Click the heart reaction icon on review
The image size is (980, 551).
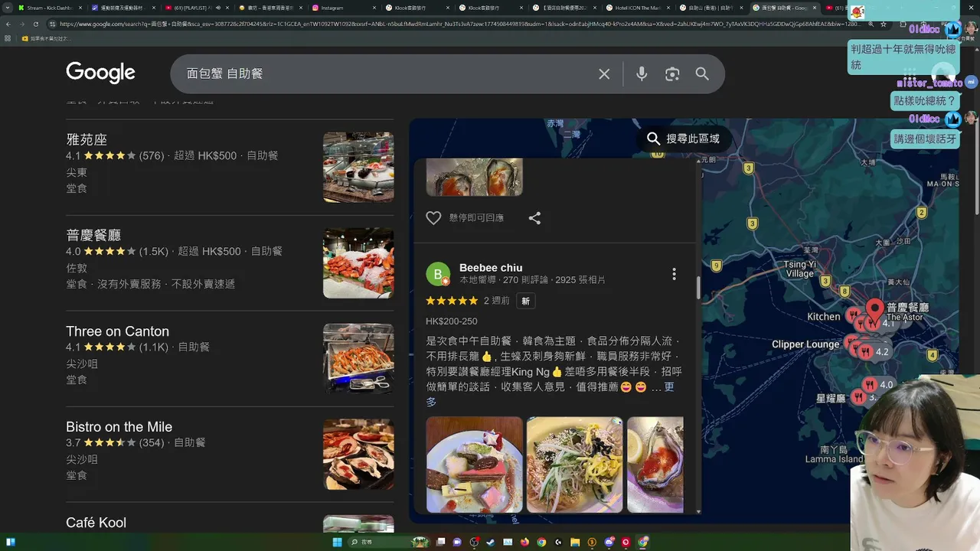pyautogui.click(x=433, y=218)
